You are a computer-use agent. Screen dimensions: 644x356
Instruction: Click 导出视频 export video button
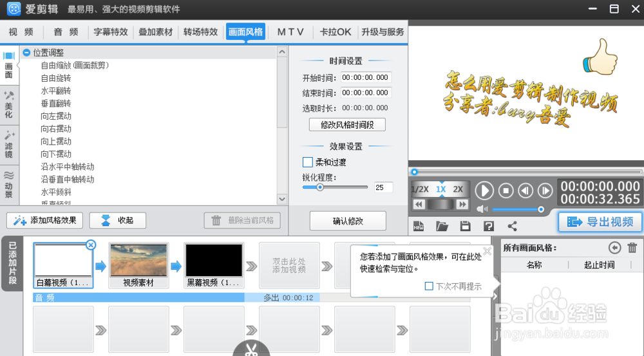(x=600, y=222)
